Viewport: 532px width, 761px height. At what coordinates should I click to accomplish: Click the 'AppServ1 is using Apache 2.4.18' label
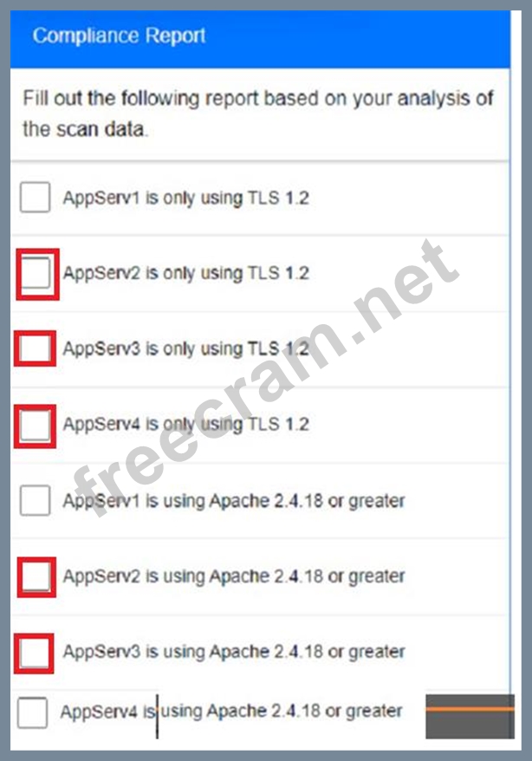[x=234, y=500]
